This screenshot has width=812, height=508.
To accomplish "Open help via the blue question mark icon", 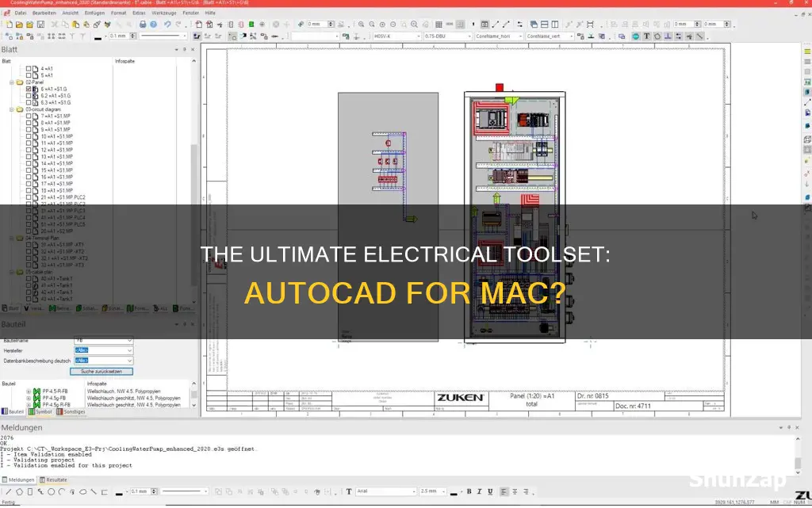I will pos(153,25).
